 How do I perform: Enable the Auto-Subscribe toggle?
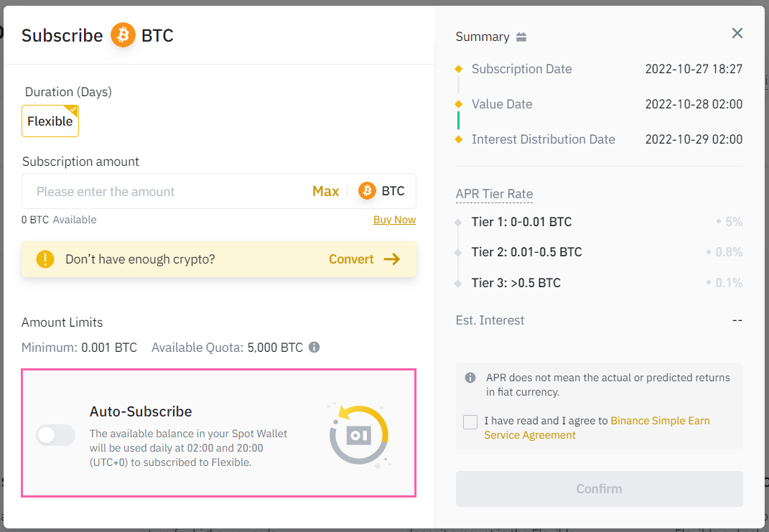tap(55, 436)
